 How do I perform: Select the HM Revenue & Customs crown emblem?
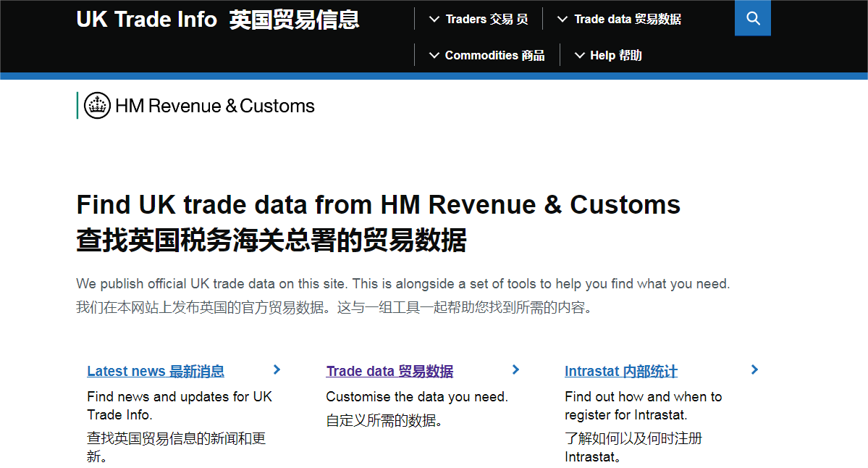[x=96, y=105]
